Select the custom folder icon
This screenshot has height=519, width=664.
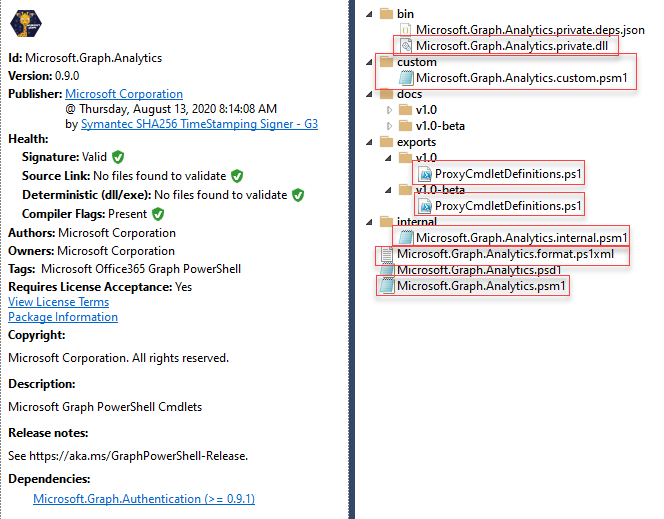coord(386,62)
